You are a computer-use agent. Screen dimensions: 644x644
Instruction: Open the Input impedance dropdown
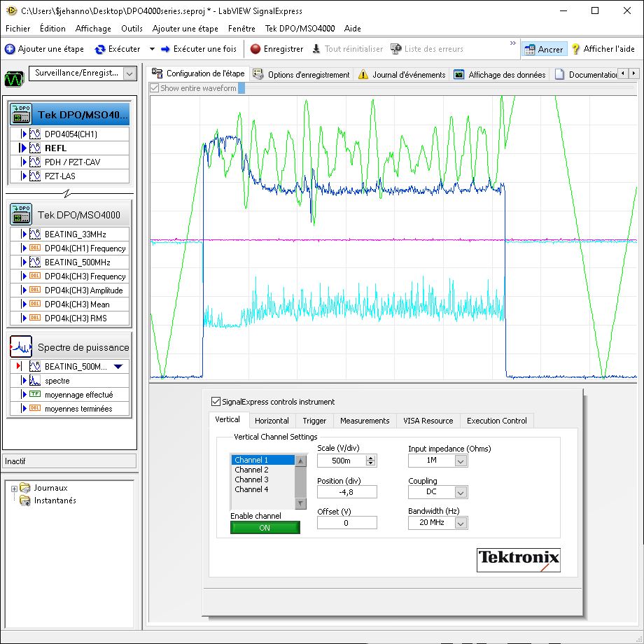(x=461, y=461)
